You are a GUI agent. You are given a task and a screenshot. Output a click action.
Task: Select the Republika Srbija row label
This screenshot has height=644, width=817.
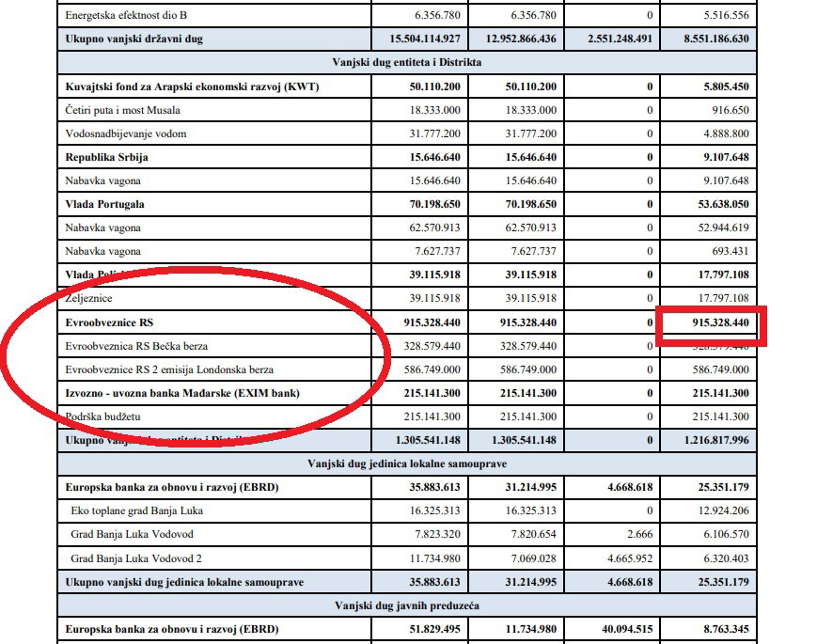(106, 157)
